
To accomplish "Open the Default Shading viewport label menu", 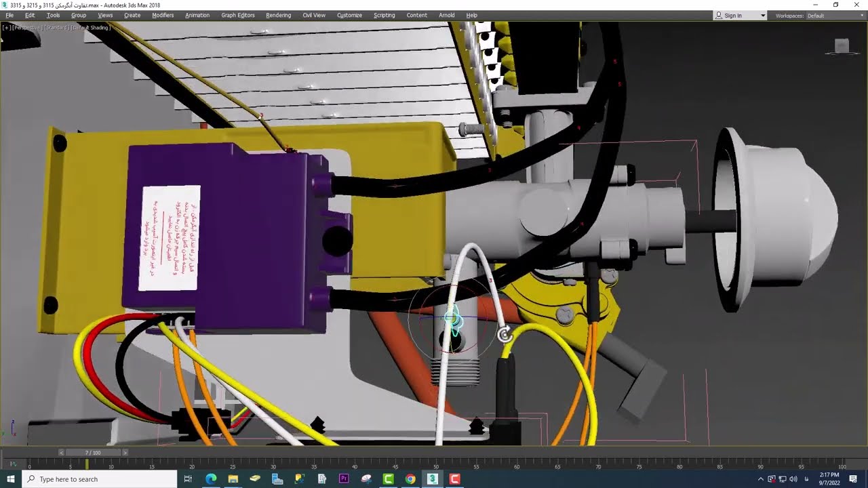I will click(x=91, y=28).
